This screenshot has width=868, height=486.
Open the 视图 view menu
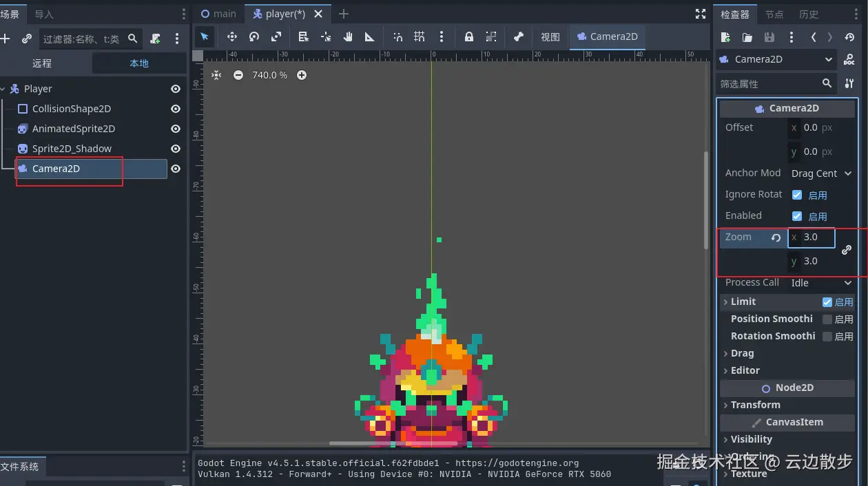(550, 36)
